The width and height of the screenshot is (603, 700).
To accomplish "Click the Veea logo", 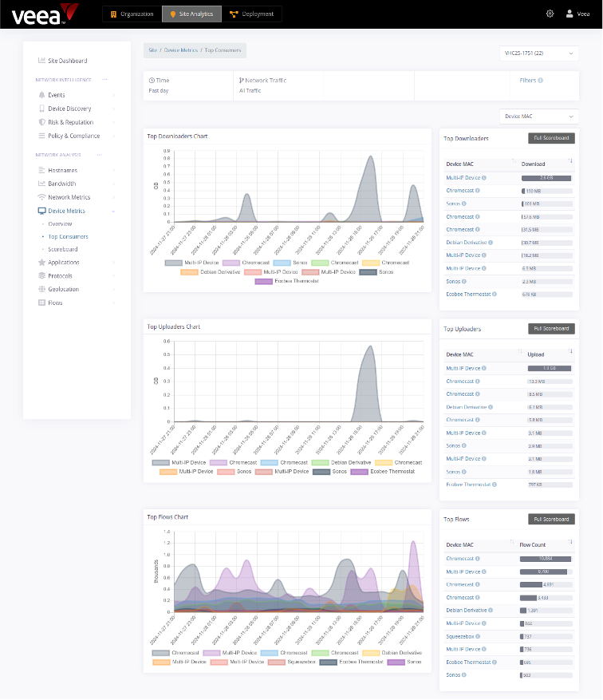I will tap(45, 14).
